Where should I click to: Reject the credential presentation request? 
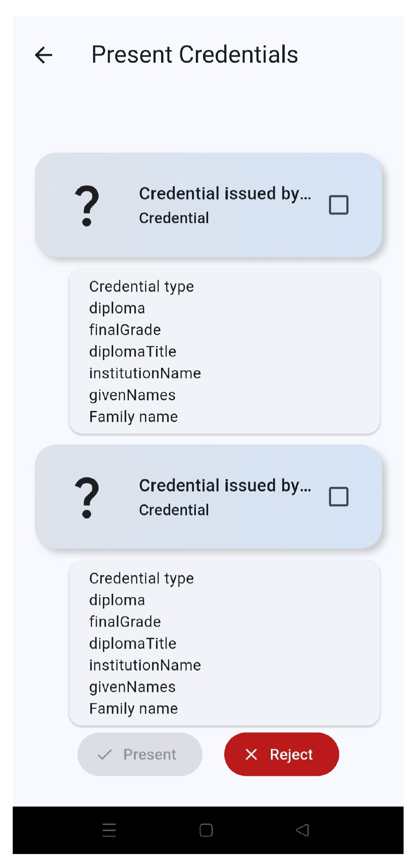tap(281, 754)
